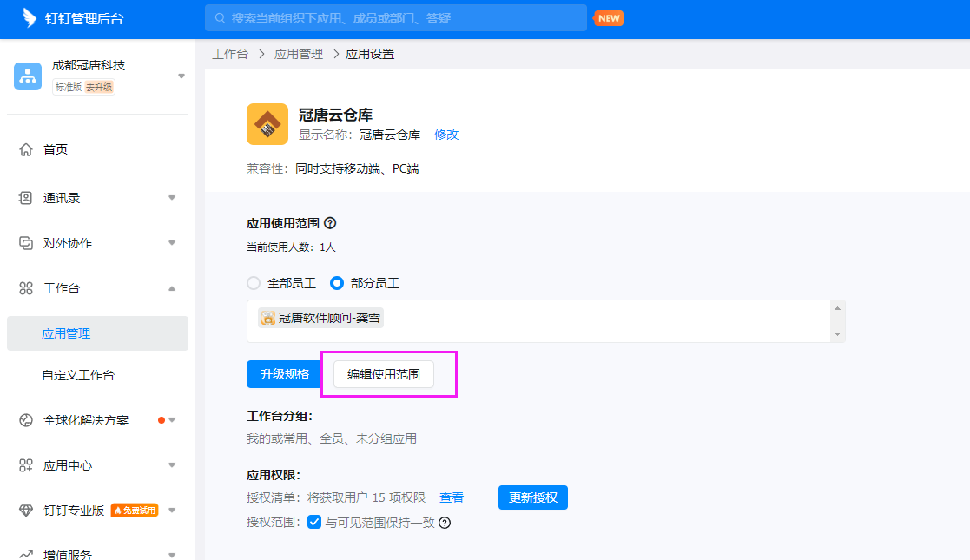Image resolution: width=970 pixels, height=560 pixels.
Task: Click help icon next to 与可见范围保持一致
Action: click(445, 523)
